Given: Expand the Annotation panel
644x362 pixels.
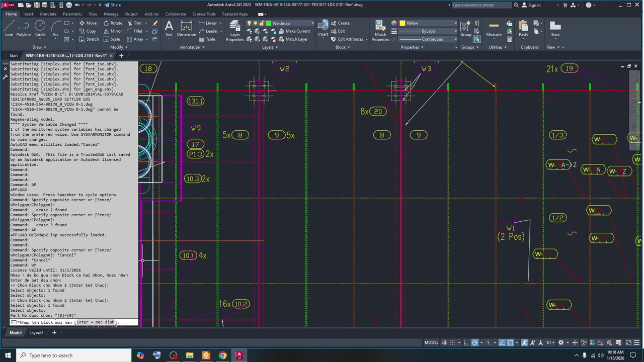Looking at the screenshot, I should (x=192, y=47).
